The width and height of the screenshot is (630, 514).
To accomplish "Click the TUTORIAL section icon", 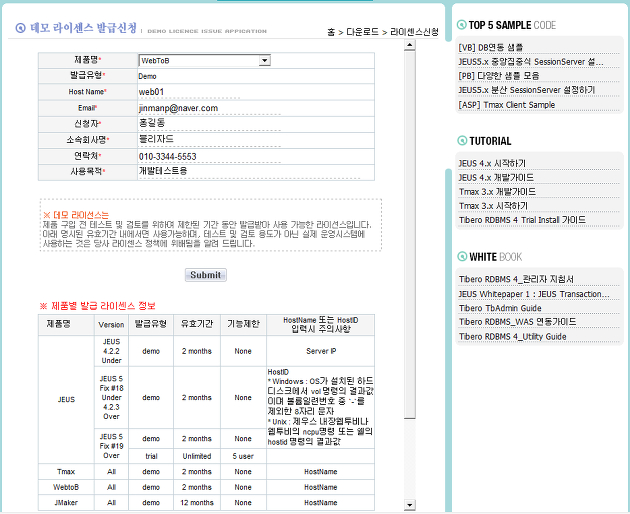I will pyautogui.click(x=462, y=141).
